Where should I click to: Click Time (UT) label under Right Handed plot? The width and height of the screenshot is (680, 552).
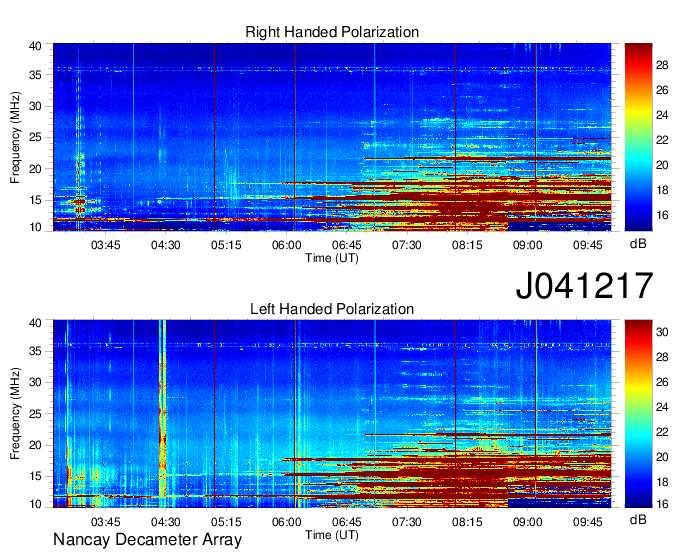(332, 258)
